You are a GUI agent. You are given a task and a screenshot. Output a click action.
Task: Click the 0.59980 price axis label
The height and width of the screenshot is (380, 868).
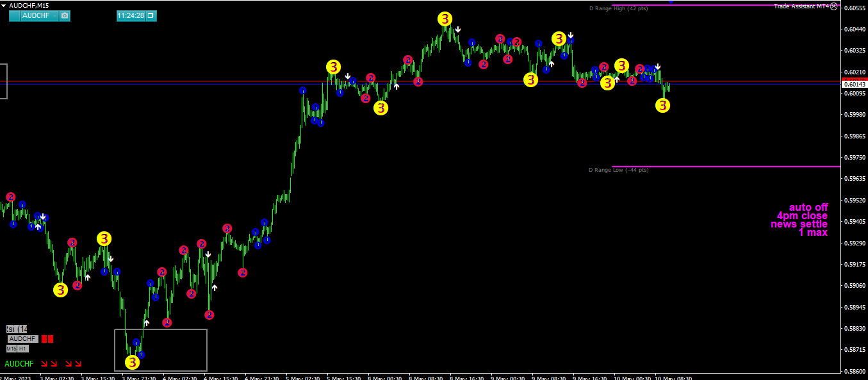click(x=855, y=115)
